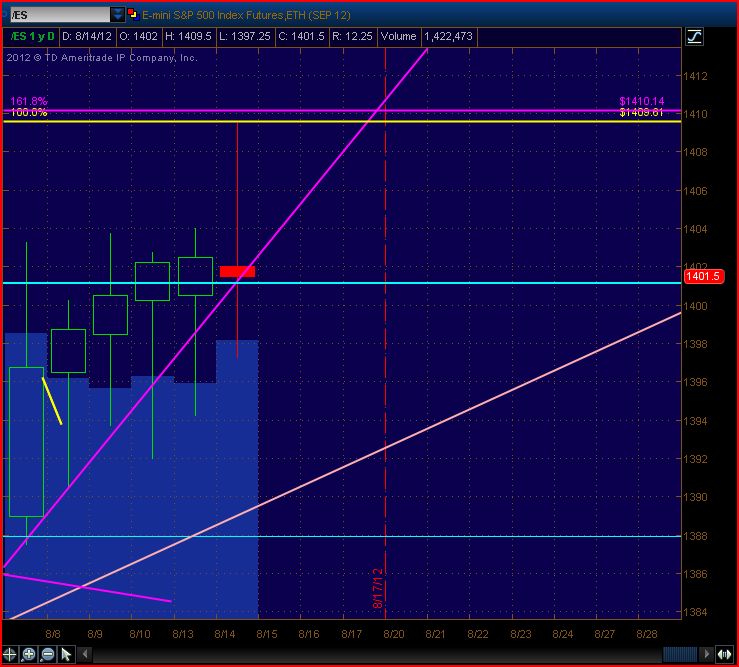Click the zoom in magnifier icon

(x=29, y=654)
